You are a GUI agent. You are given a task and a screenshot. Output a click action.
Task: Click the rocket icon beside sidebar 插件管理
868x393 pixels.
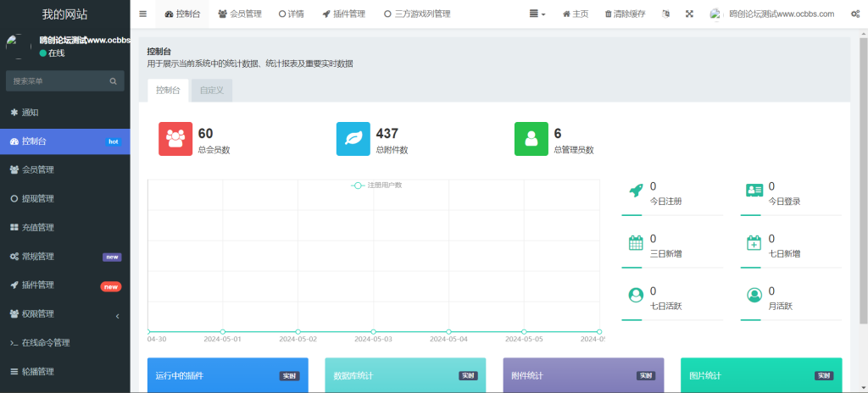14,285
